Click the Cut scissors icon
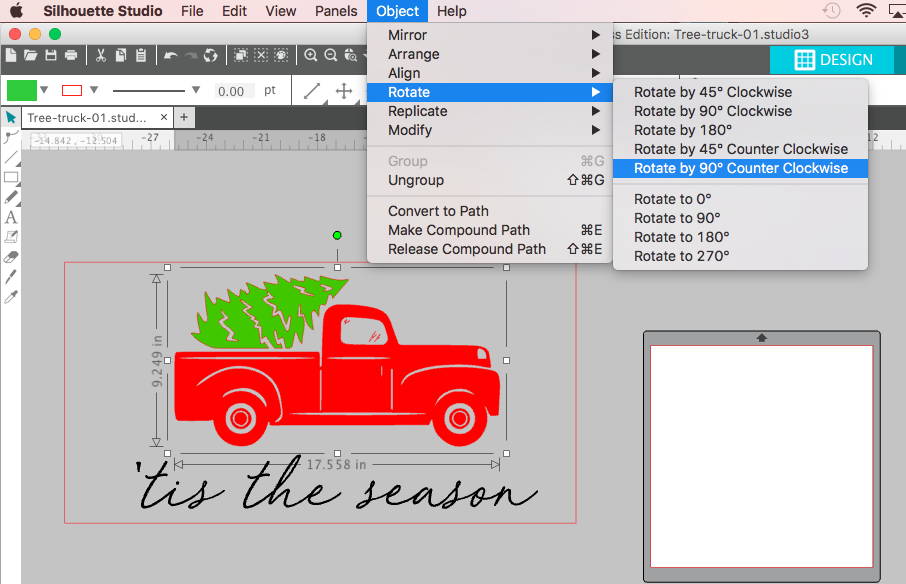The image size is (906, 584). 101,55
